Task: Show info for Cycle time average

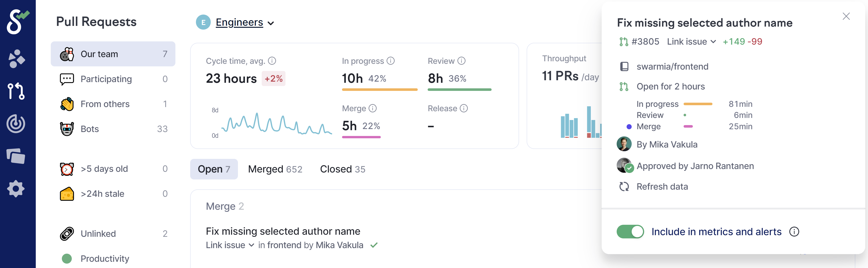Action: coord(272,61)
